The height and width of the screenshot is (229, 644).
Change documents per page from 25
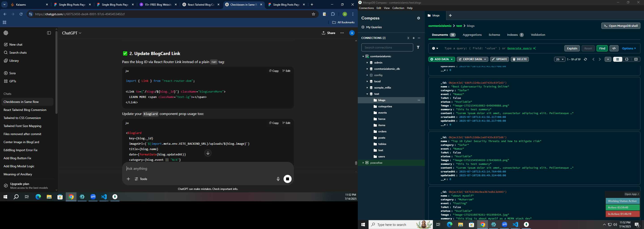[x=559, y=59]
